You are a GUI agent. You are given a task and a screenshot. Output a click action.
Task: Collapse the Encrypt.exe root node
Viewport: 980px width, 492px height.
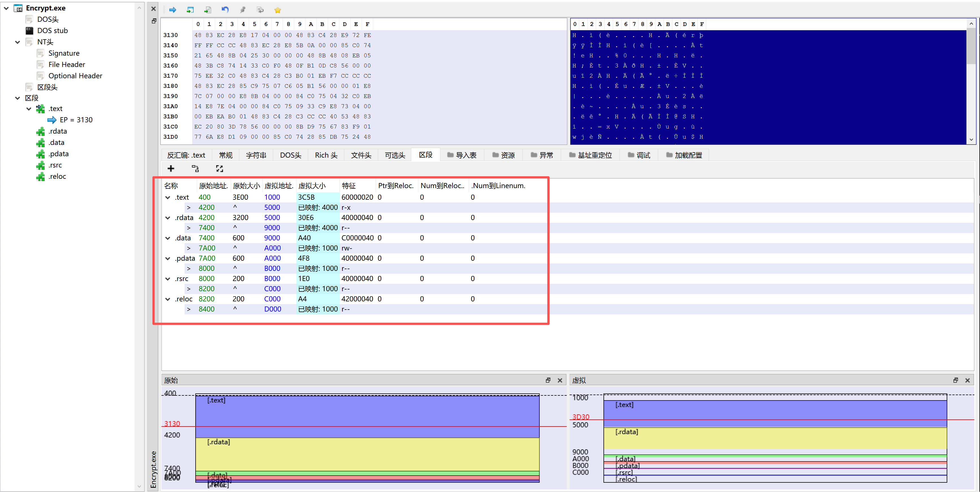tap(6, 8)
